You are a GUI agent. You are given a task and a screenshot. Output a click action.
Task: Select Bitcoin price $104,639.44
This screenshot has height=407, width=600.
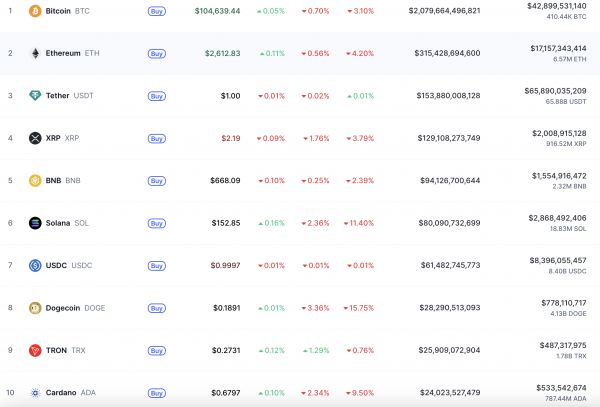[217, 11]
